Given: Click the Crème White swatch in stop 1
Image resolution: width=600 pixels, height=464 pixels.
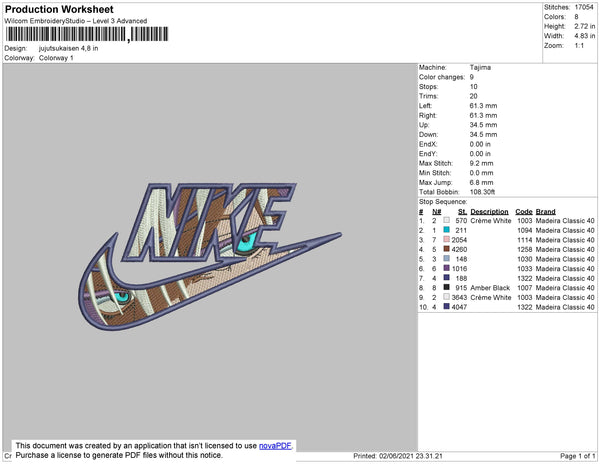Looking at the screenshot, I should pos(446,220).
